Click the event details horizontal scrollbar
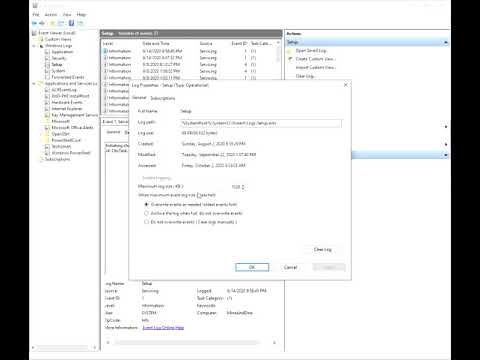The image size is (480, 360). 187,343
